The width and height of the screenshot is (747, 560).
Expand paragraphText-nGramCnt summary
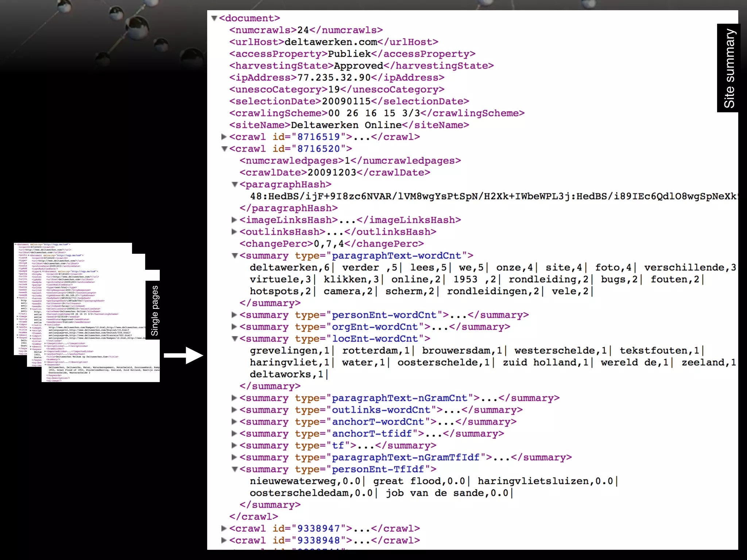click(235, 398)
